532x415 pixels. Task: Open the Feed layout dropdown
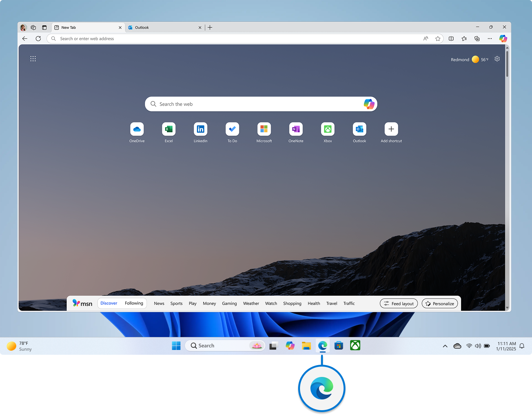(x=399, y=303)
